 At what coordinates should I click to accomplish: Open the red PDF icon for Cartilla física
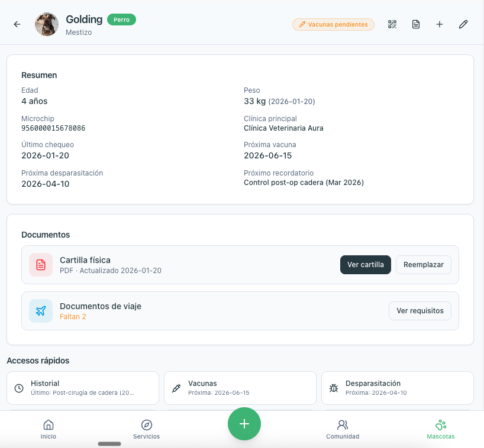click(x=41, y=264)
